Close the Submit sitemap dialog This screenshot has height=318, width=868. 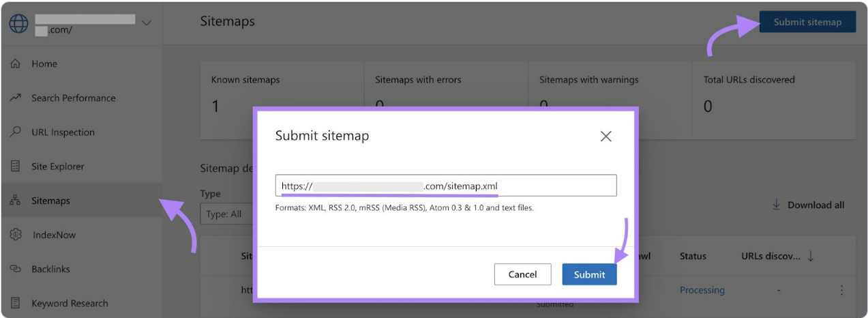pos(605,136)
